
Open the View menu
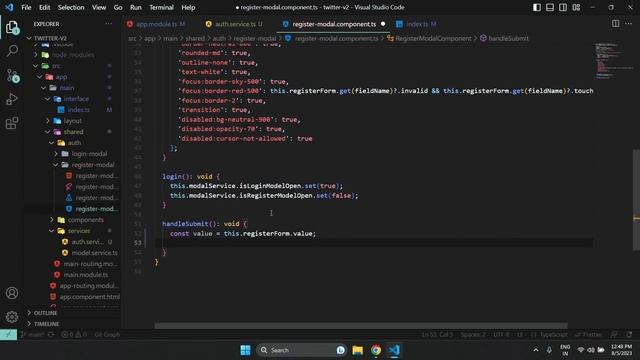[99, 7]
